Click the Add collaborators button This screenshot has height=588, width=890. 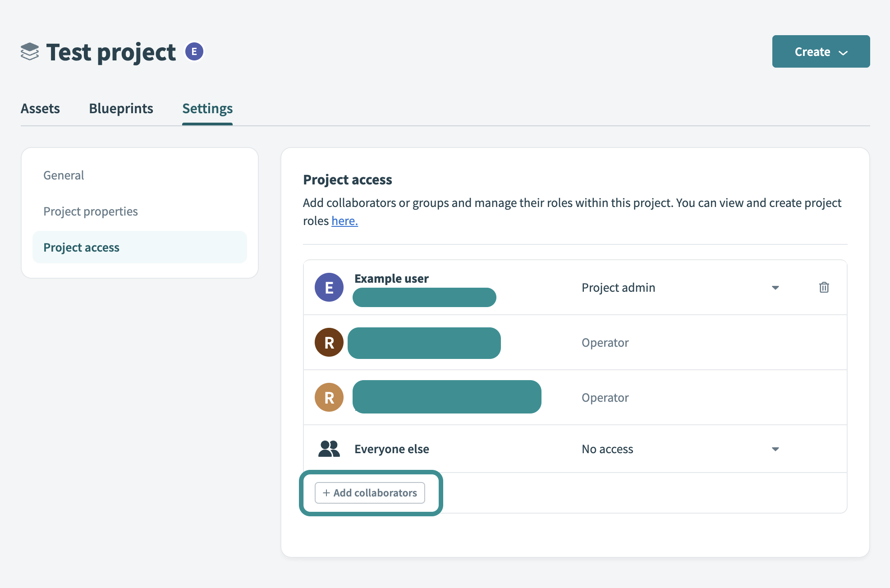click(370, 493)
